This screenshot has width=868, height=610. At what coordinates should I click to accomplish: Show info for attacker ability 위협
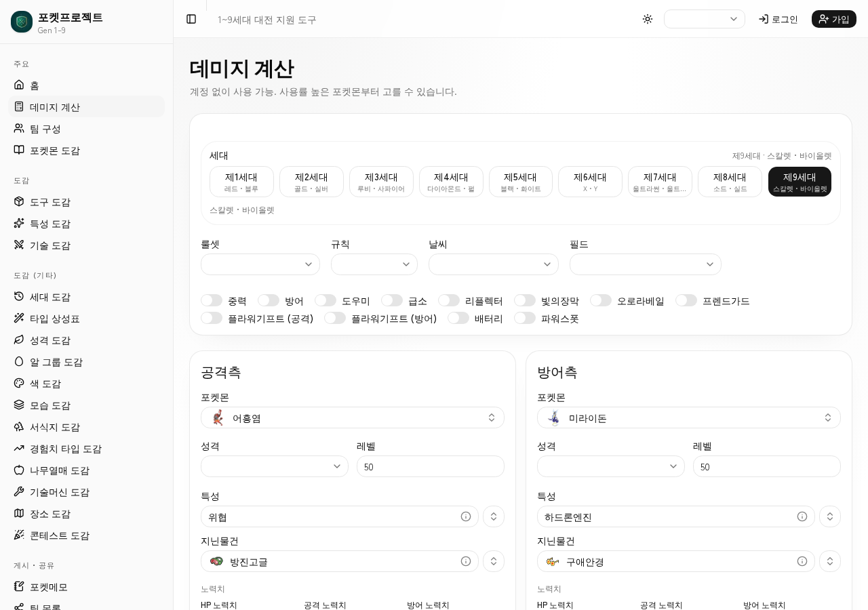point(466,516)
